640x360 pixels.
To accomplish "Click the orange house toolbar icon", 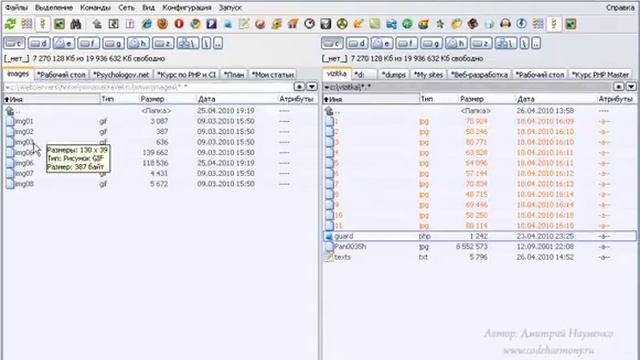I will tap(293, 24).
